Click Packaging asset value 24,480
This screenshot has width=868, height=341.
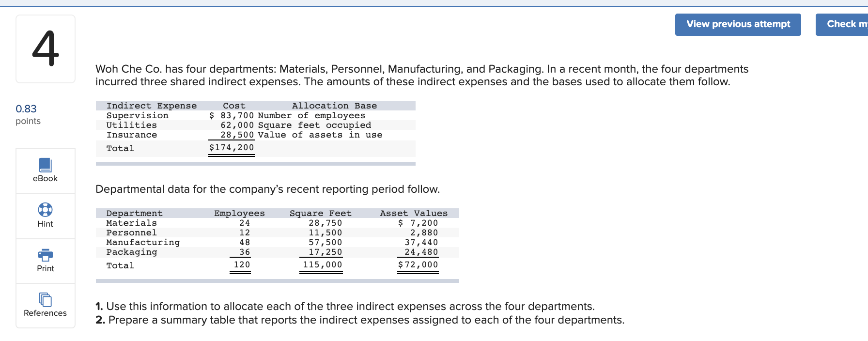pyautogui.click(x=421, y=252)
